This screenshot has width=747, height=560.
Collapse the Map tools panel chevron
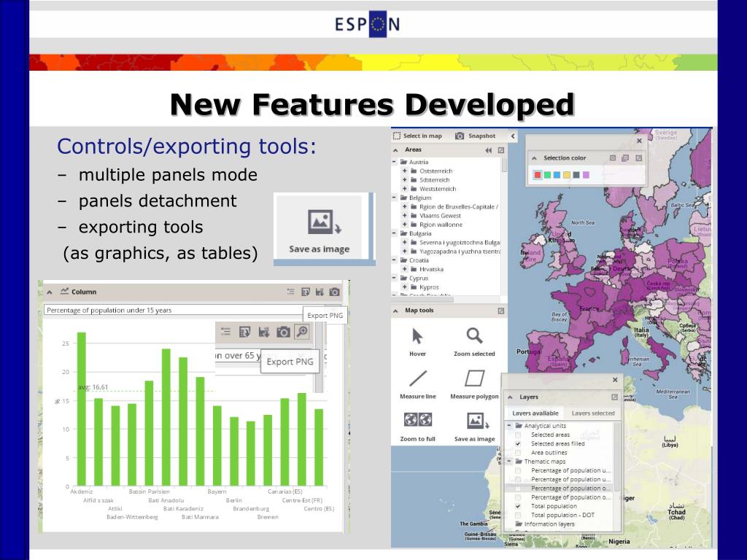[x=395, y=311]
